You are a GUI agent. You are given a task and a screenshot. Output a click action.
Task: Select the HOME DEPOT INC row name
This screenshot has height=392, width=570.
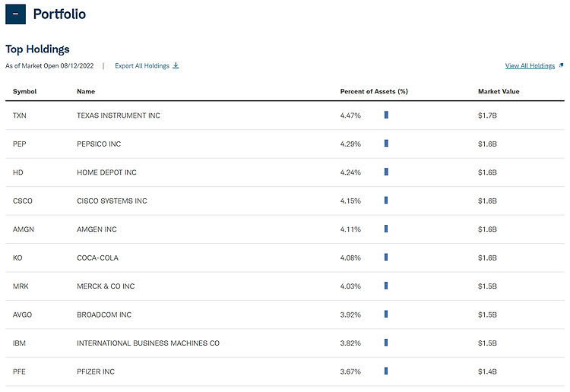pyautogui.click(x=106, y=172)
